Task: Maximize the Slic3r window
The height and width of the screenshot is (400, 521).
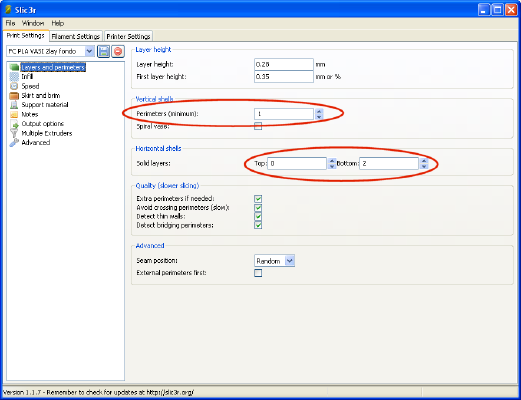Action: (497, 10)
